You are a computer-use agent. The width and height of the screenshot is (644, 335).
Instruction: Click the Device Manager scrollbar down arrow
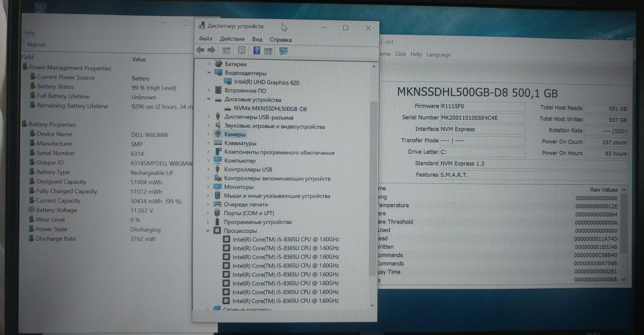(373, 305)
